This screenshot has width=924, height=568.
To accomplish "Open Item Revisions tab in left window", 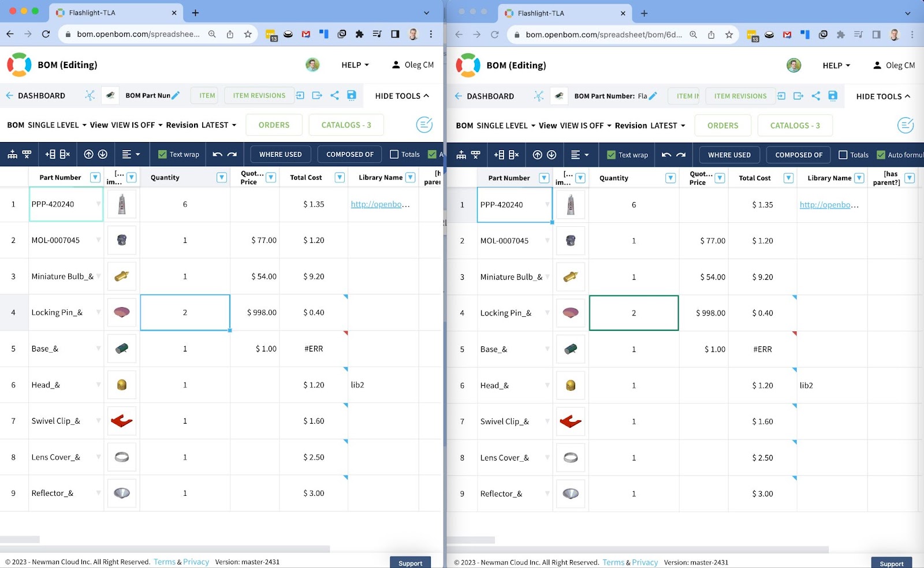I will [259, 95].
